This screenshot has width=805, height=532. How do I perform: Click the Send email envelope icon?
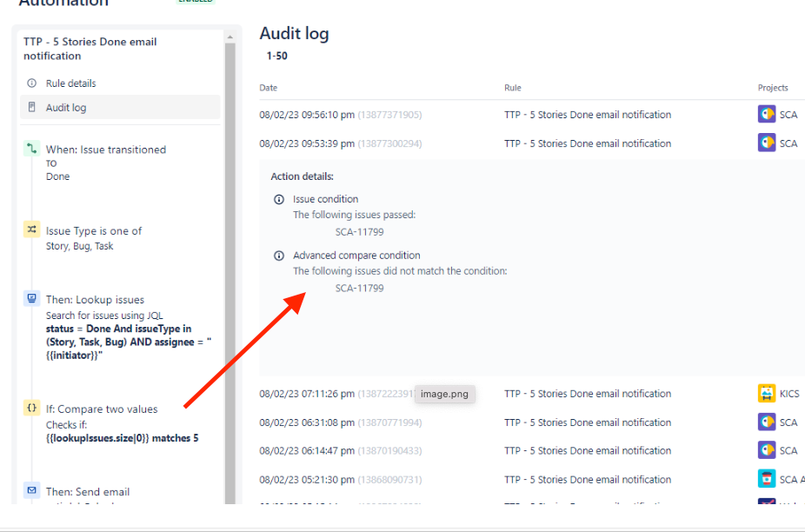32,490
